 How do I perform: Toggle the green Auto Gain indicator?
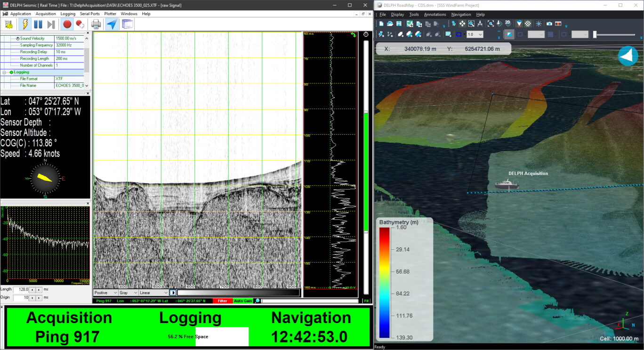(x=243, y=301)
